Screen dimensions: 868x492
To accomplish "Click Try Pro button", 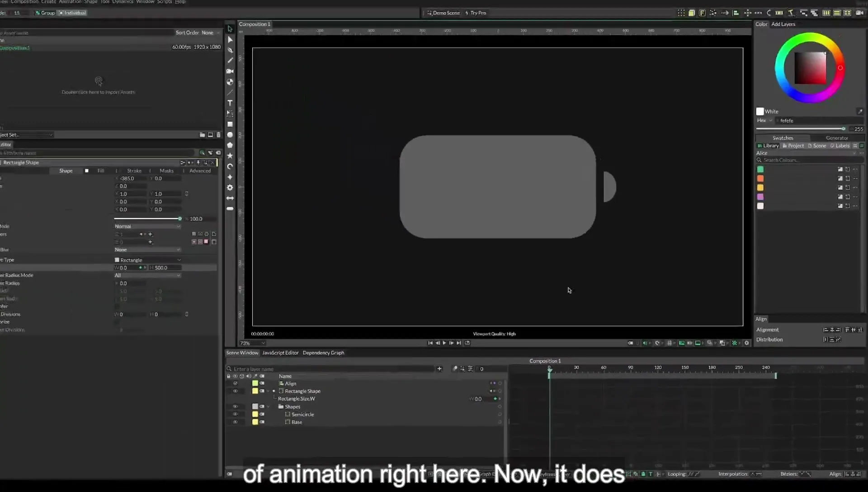I will pos(476,13).
